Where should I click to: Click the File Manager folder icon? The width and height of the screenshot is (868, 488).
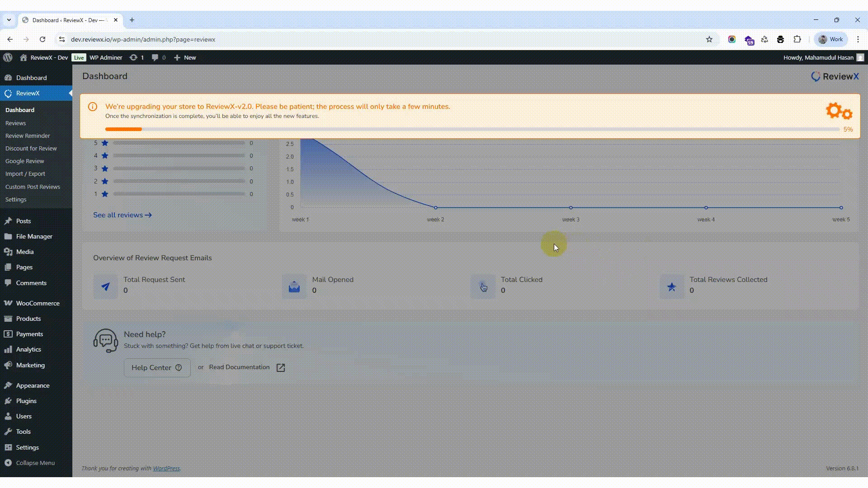pos(8,236)
